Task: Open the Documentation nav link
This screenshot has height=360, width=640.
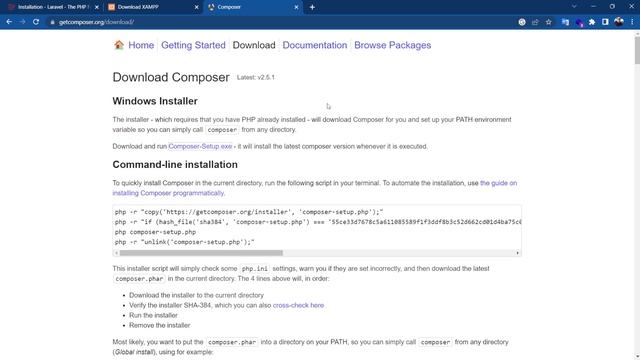Action: point(315,45)
